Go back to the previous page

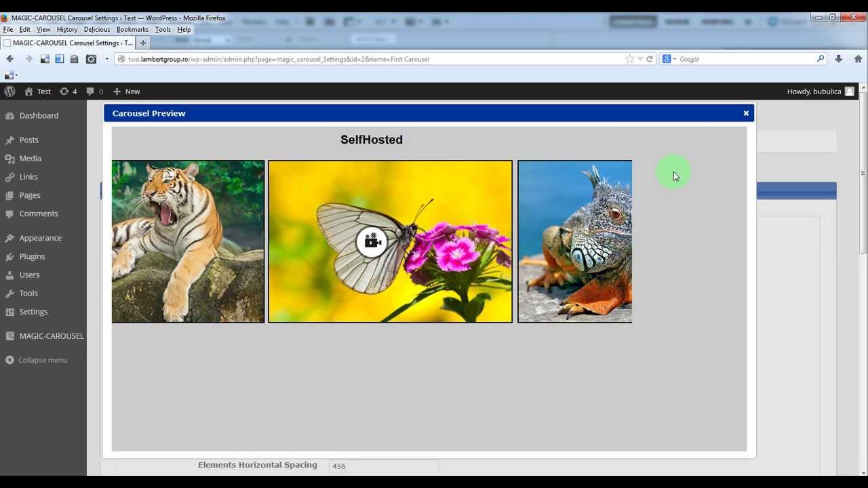tap(10, 59)
